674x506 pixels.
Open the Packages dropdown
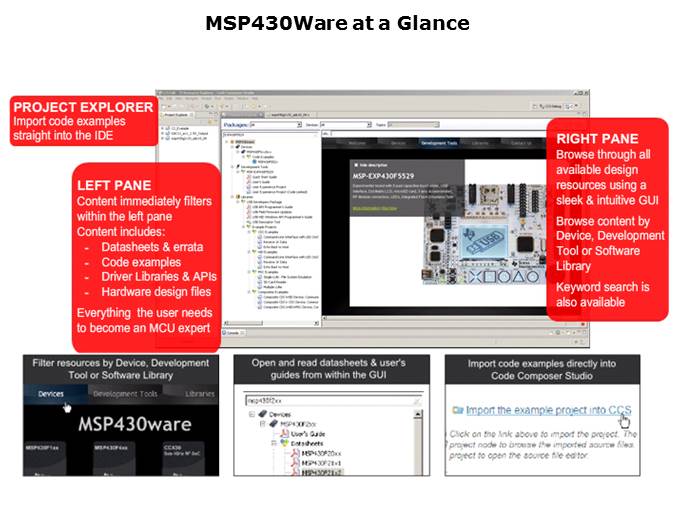[x=275, y=125]
